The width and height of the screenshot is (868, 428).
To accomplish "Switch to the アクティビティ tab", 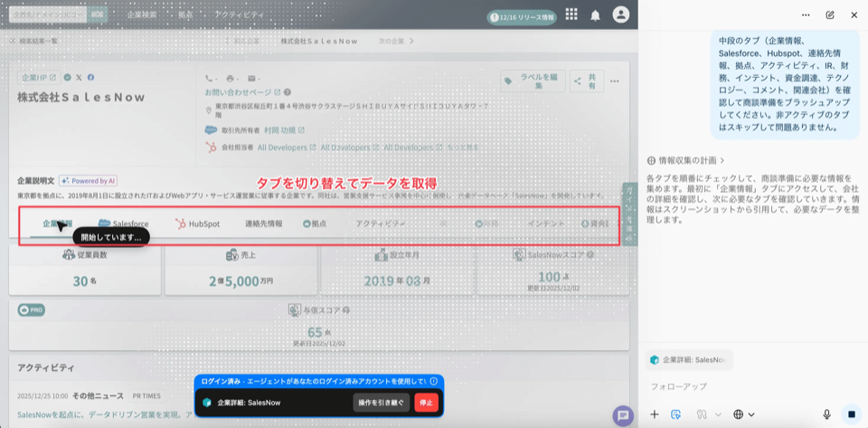I will point(381,224).
